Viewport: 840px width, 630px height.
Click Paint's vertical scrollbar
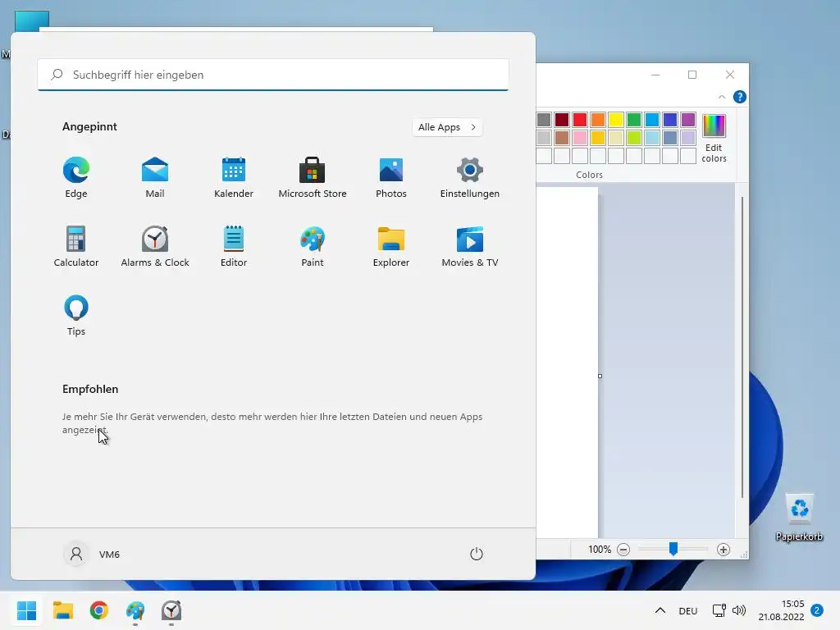(x=742, y=348)
